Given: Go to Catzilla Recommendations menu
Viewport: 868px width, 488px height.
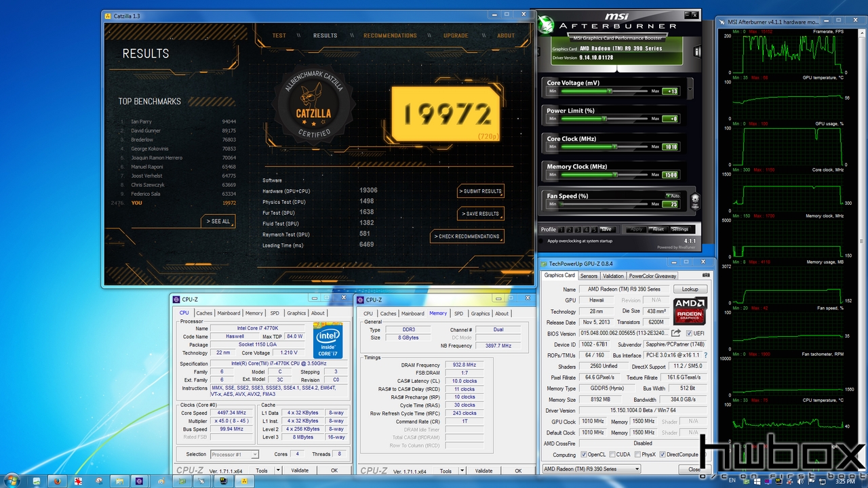Looking at the screenshot, I should (390, 36).
